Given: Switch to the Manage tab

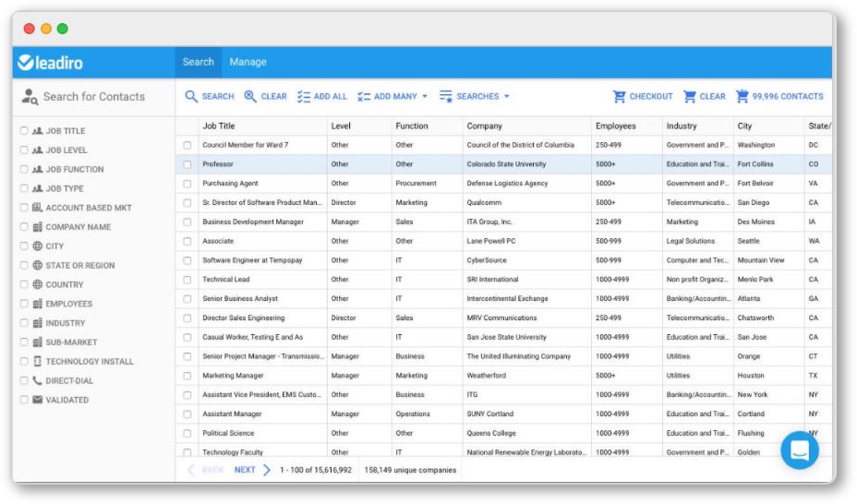Looking at the screenshot, I should (x=247, y=62).
